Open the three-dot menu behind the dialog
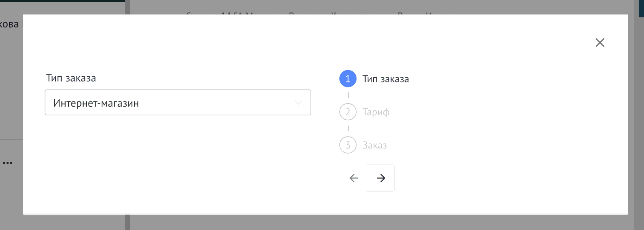The image size is (644, 230). (8, 163)
